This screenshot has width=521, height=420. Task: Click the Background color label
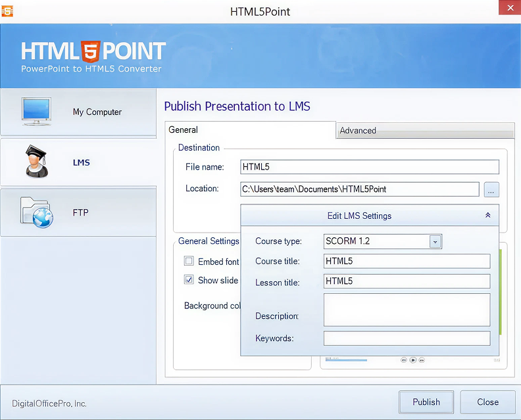212,306
